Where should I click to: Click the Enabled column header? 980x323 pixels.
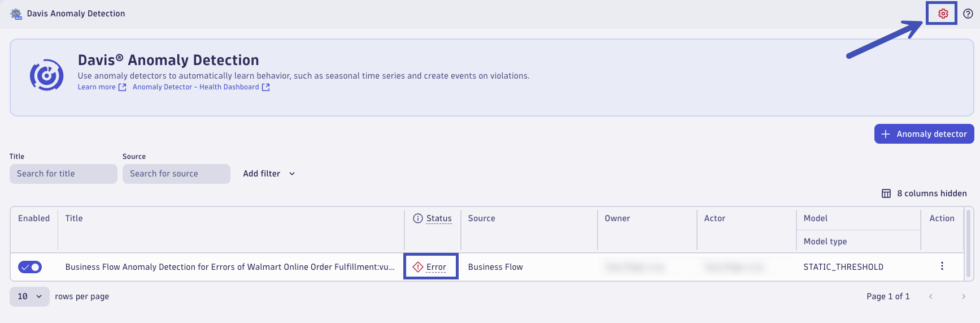pyautogui.click(x=34, y=218)
